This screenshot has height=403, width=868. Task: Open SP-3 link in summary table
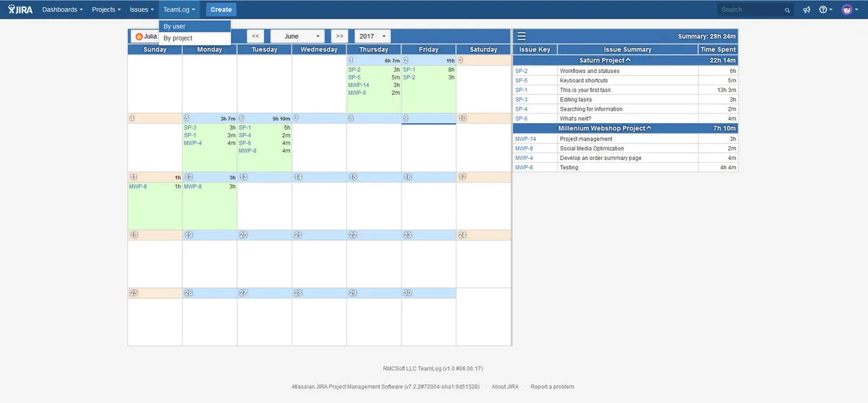[522, 99]
